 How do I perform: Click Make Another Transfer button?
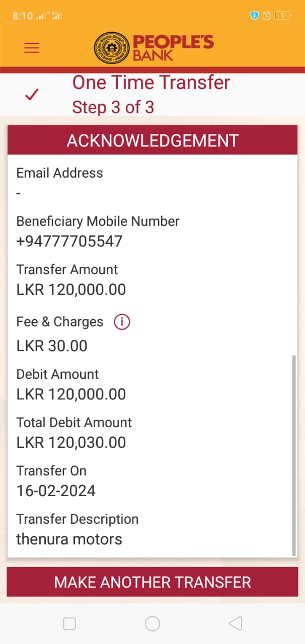click(152, 582)
